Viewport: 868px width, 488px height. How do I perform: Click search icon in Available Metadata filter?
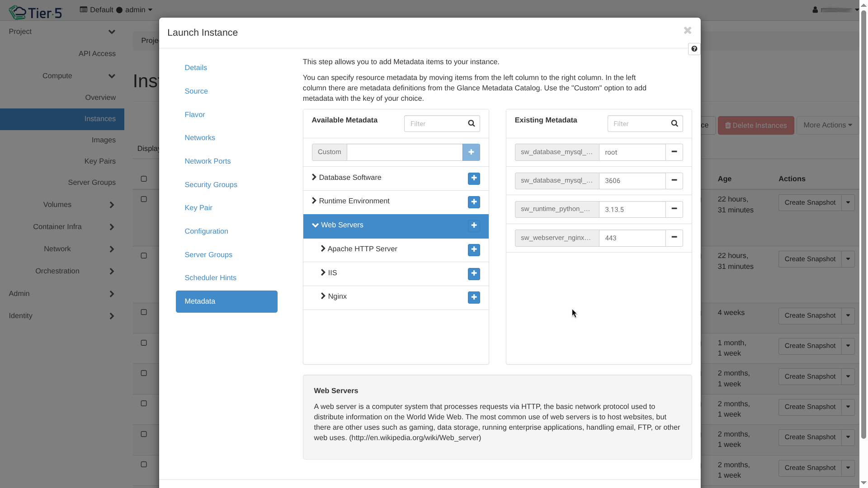coord(471,123)
